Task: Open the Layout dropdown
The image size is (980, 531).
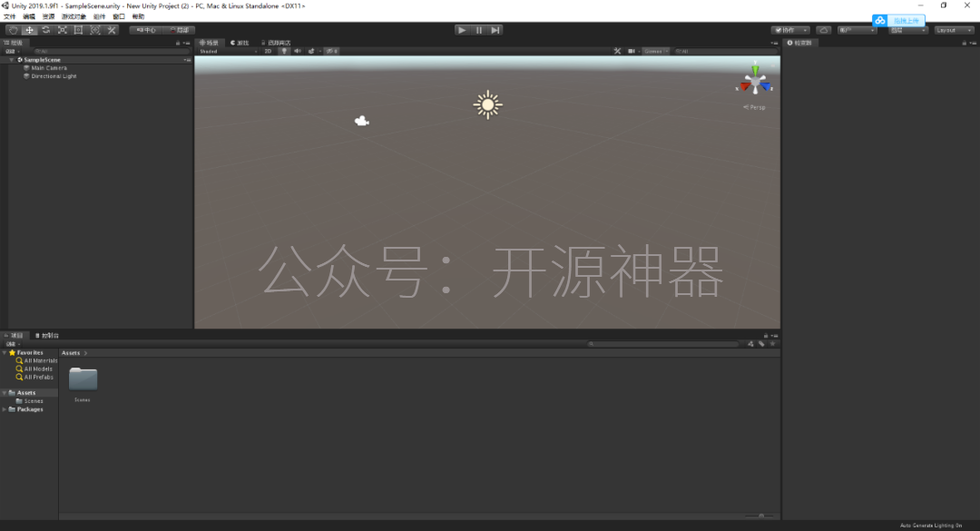Action: click(954, 30)
